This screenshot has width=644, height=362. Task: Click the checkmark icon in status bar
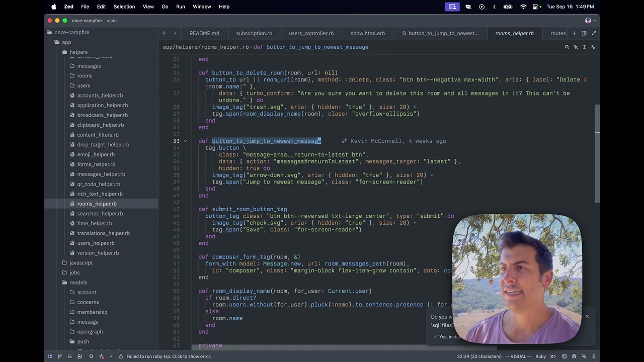(111, 356)
